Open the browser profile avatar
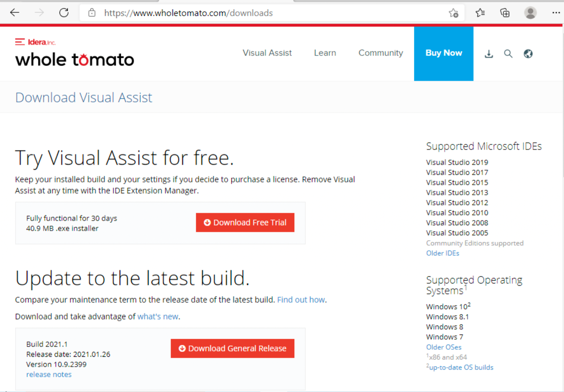This screenshot has height=392, width=564. coord(530,13)
